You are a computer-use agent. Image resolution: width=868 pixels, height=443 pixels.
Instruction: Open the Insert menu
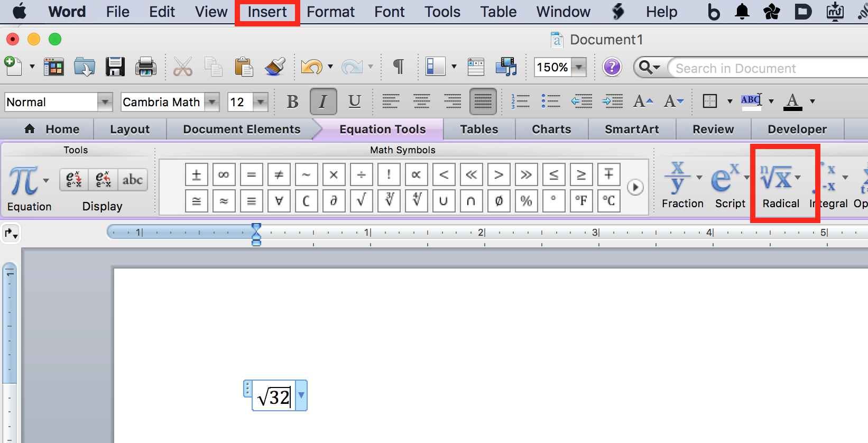click(x=267, y=12)
